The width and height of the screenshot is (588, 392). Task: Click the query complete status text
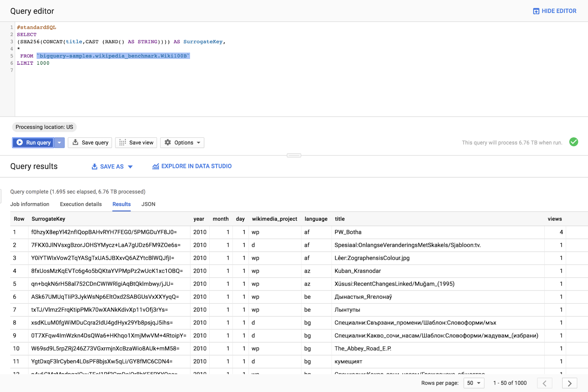(78, 192)
